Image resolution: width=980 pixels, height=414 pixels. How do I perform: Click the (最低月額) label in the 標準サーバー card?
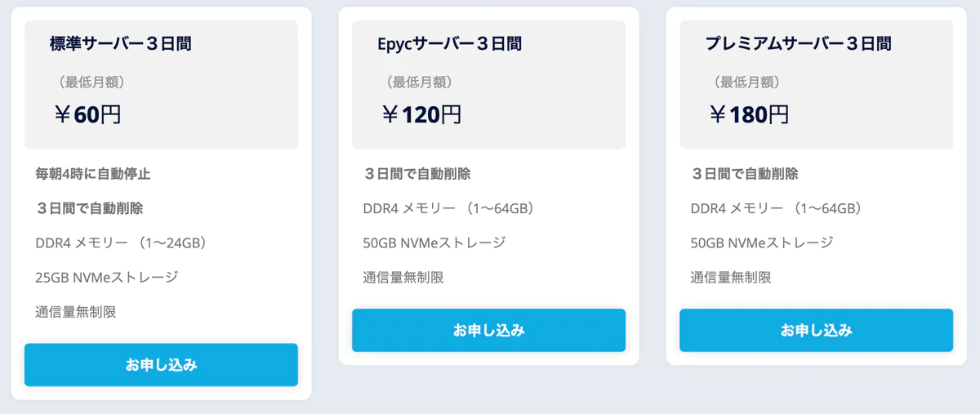coord(91,82)
